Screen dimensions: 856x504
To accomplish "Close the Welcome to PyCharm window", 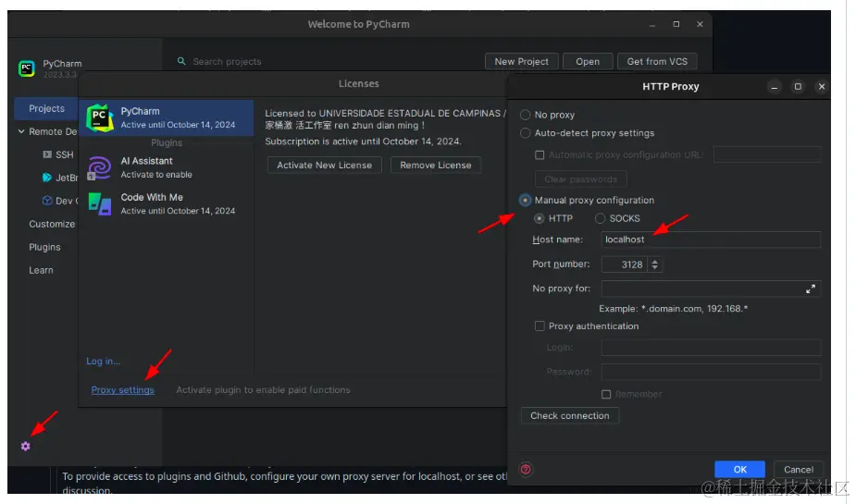I will pos(700,24).
